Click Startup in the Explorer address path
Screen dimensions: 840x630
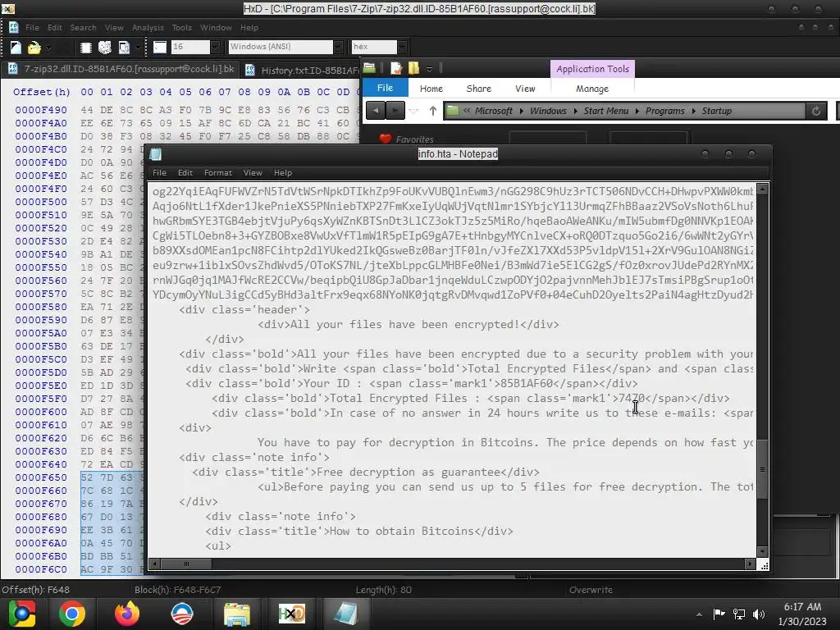click(717, 111)
